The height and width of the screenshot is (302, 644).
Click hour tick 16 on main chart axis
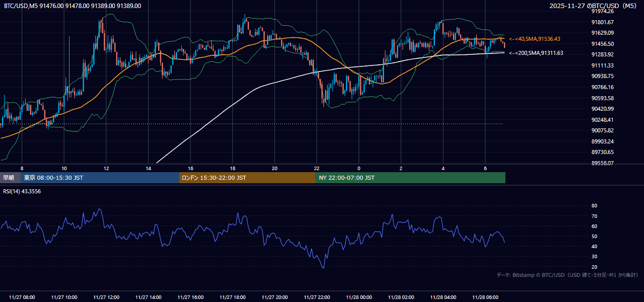[190, 168]
